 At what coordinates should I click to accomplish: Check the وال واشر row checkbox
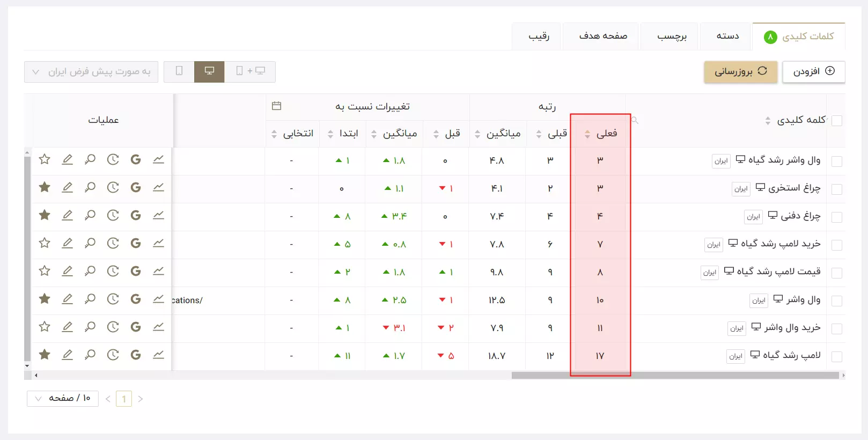(836, 301)
